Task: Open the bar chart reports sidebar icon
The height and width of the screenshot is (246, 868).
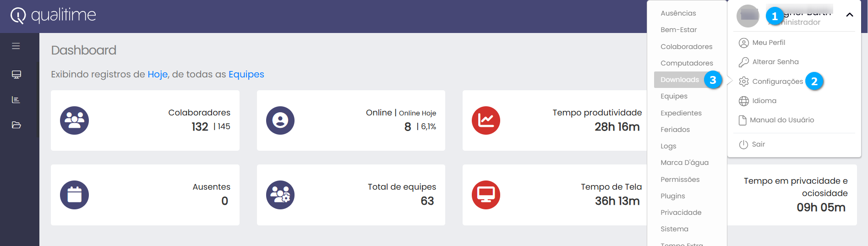Action: 16,100
